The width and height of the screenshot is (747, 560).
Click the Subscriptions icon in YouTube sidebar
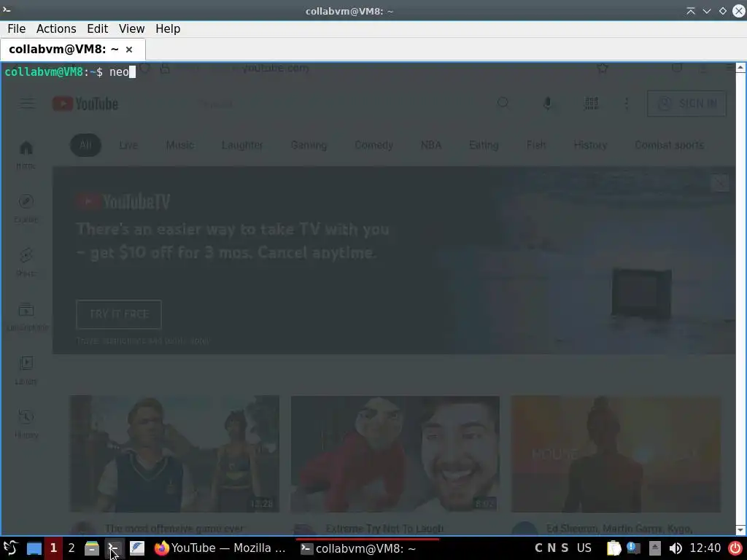pyautogui.click(x=26, y=310)
